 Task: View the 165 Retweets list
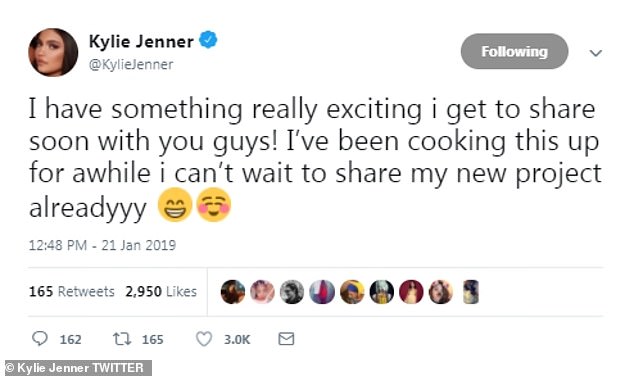(x=72, y=292)
